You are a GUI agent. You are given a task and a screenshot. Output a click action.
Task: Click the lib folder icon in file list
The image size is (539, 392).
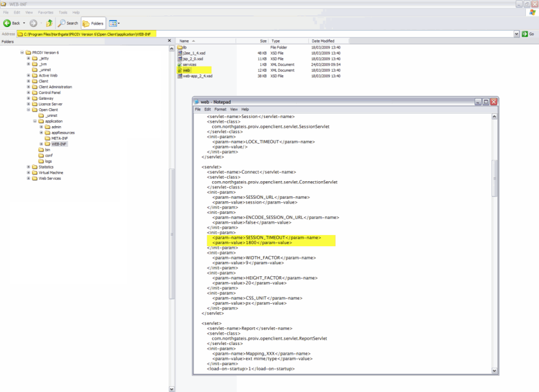[x=180, y=48]
